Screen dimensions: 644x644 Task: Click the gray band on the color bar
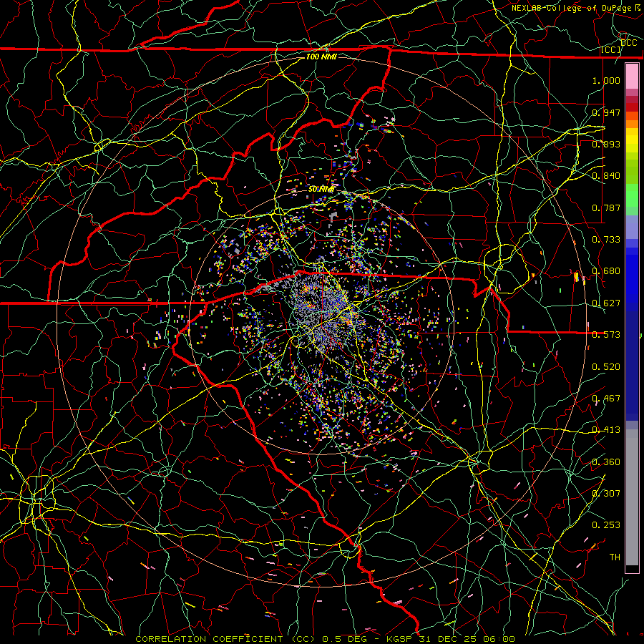pyautogui.click(x=632, y=497)
